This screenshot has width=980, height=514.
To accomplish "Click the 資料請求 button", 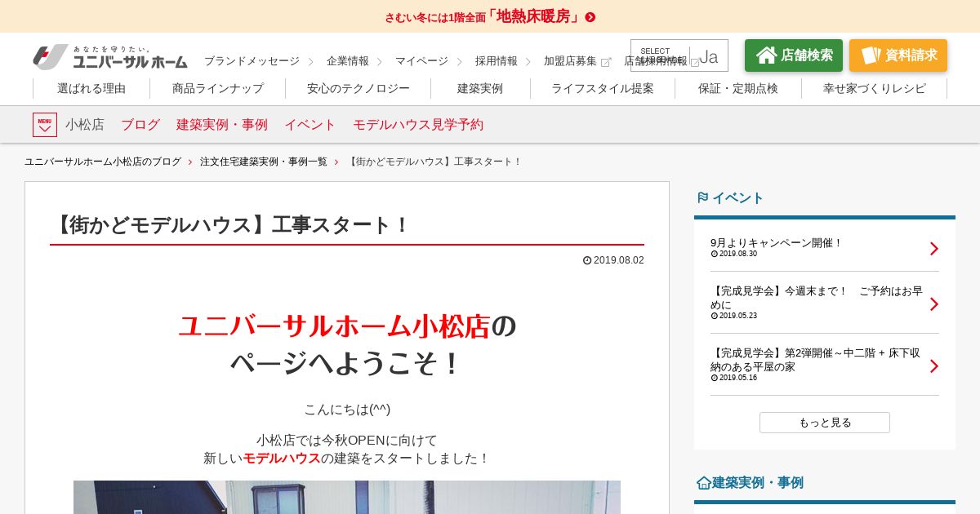I will coord(898,55).
